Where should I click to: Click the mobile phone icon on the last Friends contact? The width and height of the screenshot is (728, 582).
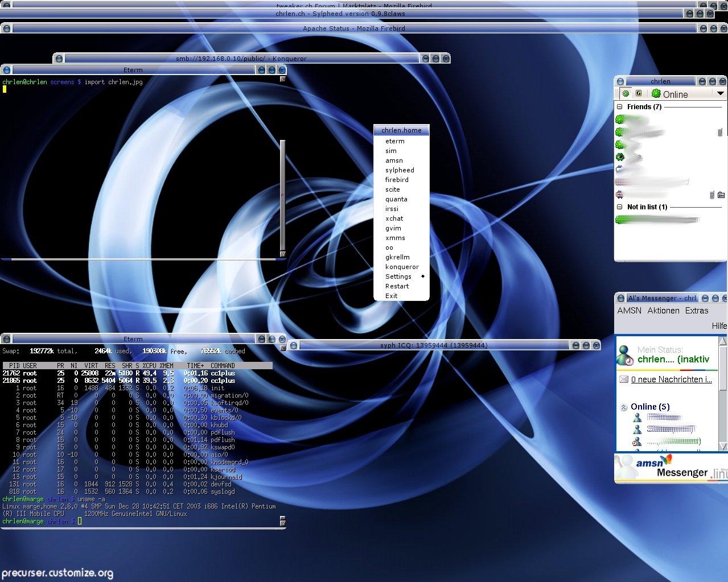pos(712,195)
